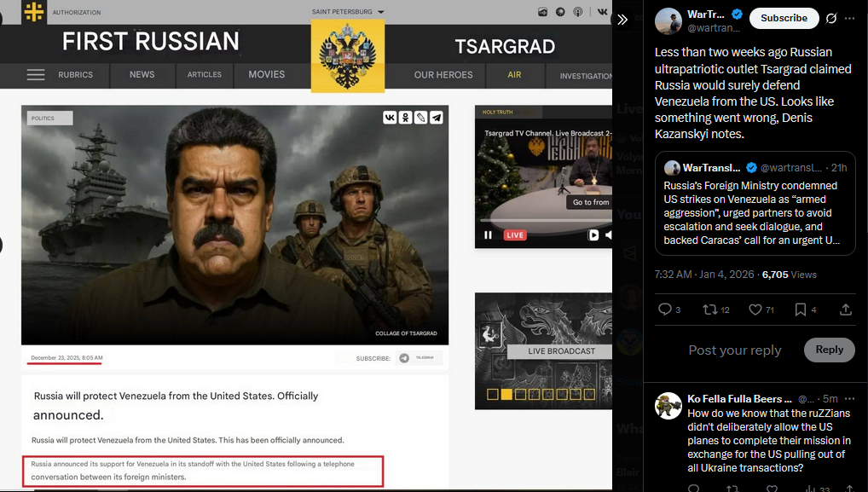Select the INVESTIGATION navigation item

pyautogui.click(x=586, y=76)
